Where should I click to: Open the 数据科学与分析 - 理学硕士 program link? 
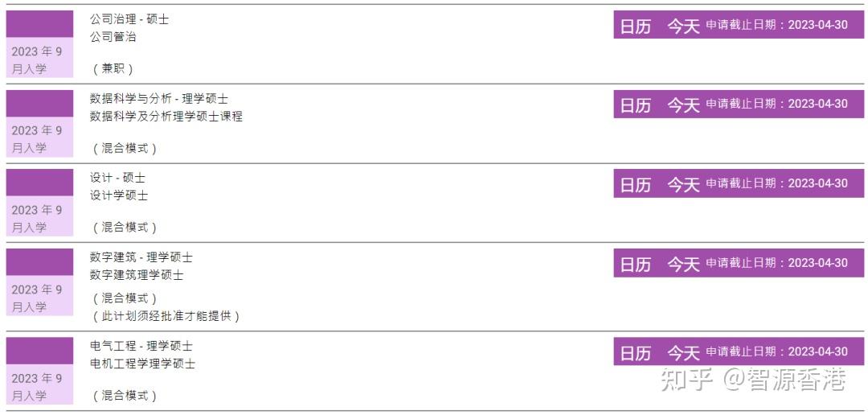coord(158,99)
